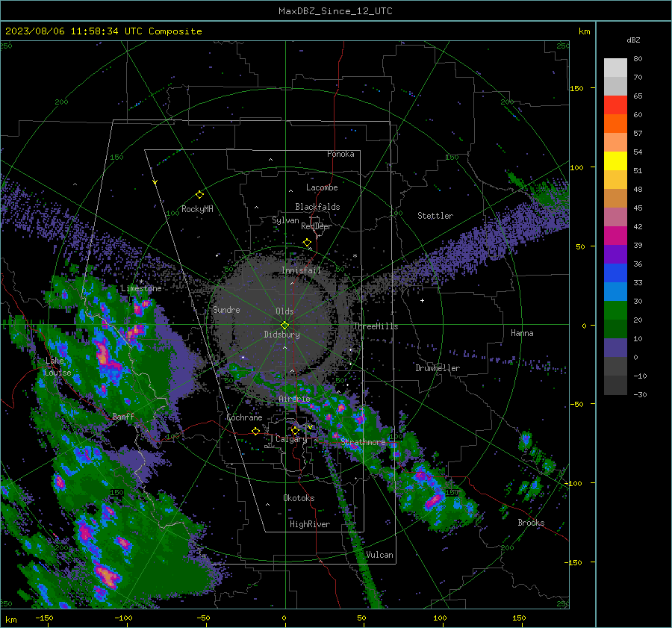
Task: Select the purple 36-39 dBZ legend swatch
Action: (x=615, y=254)
